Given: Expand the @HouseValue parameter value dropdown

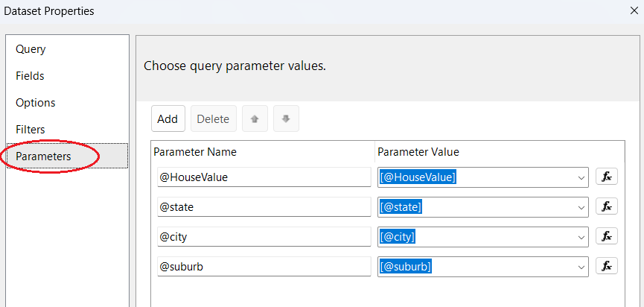Looking at the screenshot, I should 581,177.
